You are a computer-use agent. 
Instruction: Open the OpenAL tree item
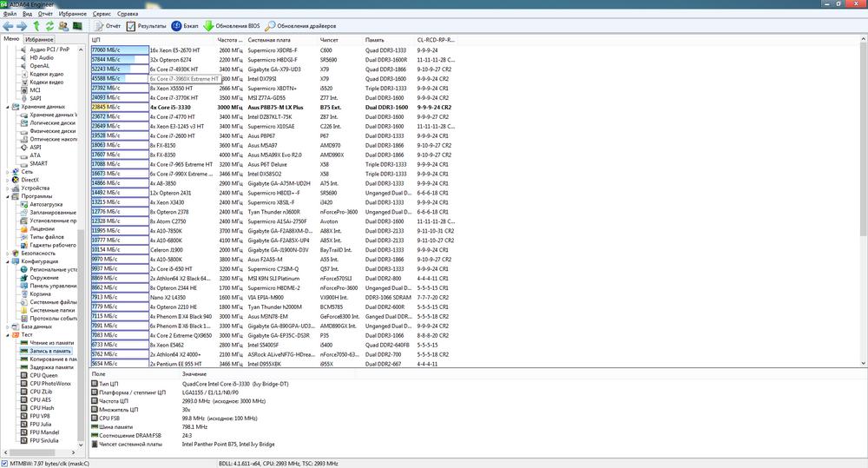39,66
